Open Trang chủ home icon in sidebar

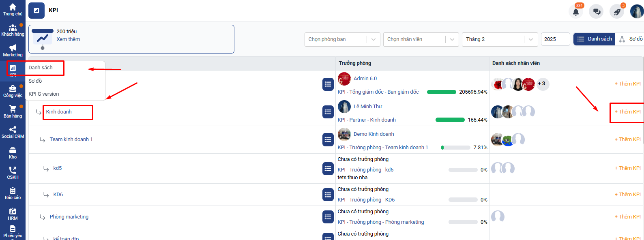coord(13,10)
